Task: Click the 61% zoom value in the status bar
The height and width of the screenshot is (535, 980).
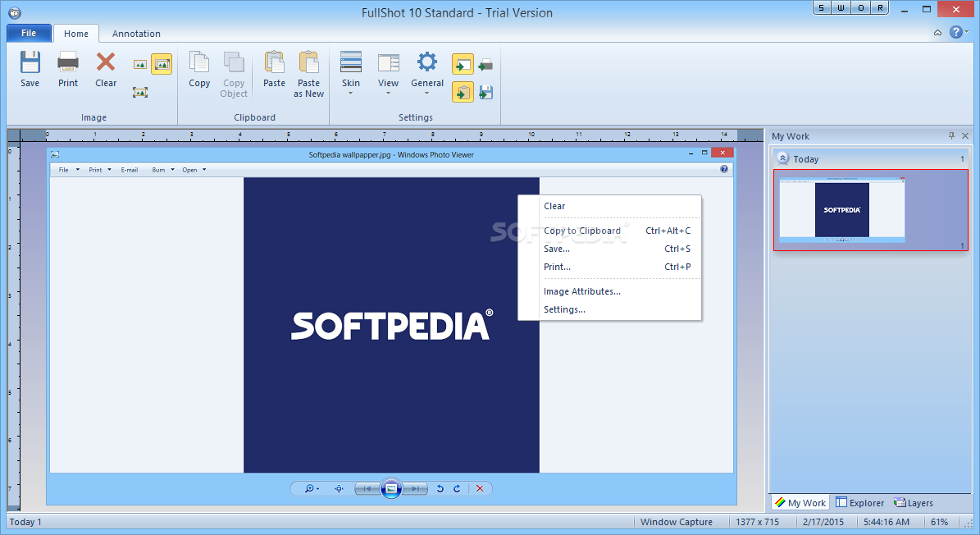Action: tap(939, 522)
